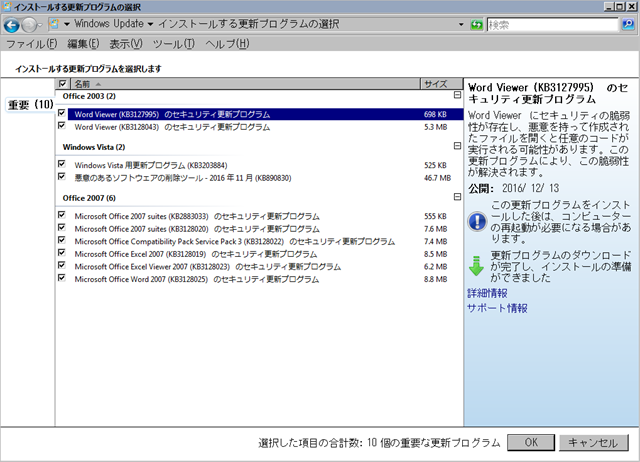The height and width of the screenshot is (462, 640).
Task: Click the window title bar icon
Action: pos(7,7)
